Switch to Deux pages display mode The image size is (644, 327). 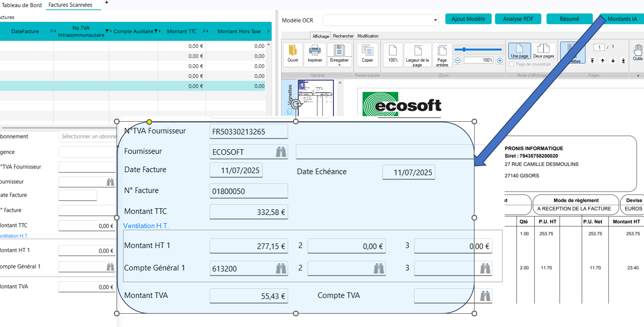[x=544, y=51]
